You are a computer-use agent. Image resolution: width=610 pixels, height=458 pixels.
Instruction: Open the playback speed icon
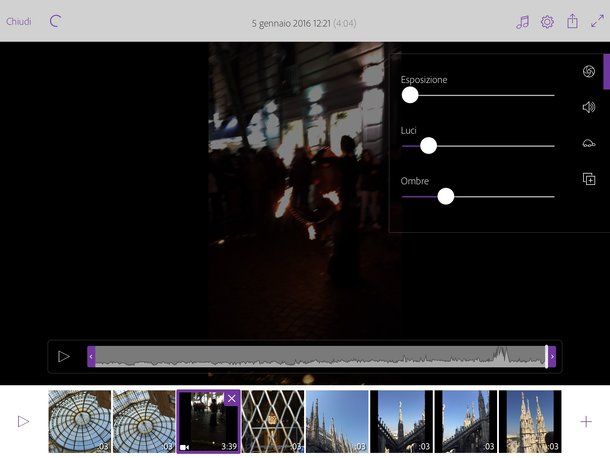pos(589,143)
